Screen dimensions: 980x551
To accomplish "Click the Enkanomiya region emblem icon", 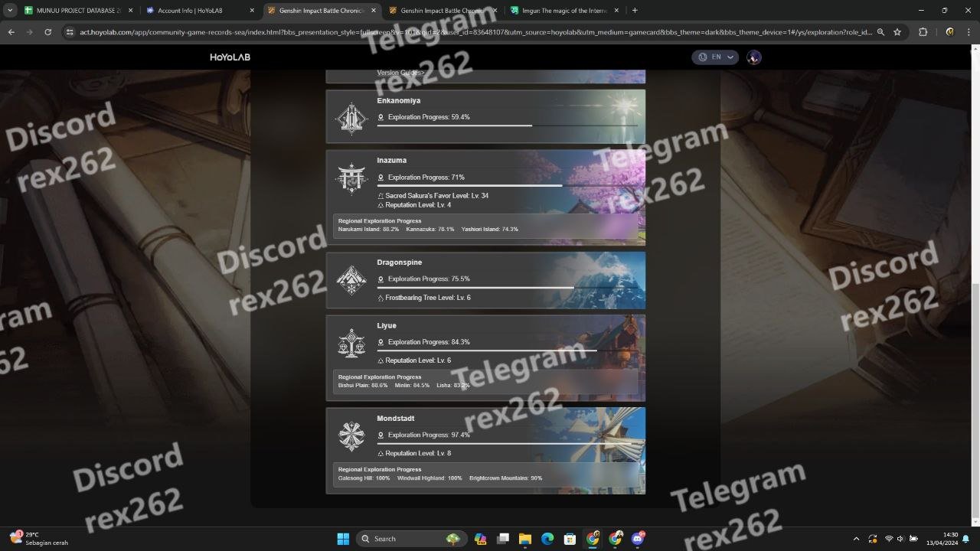I will tap(351, 118).
